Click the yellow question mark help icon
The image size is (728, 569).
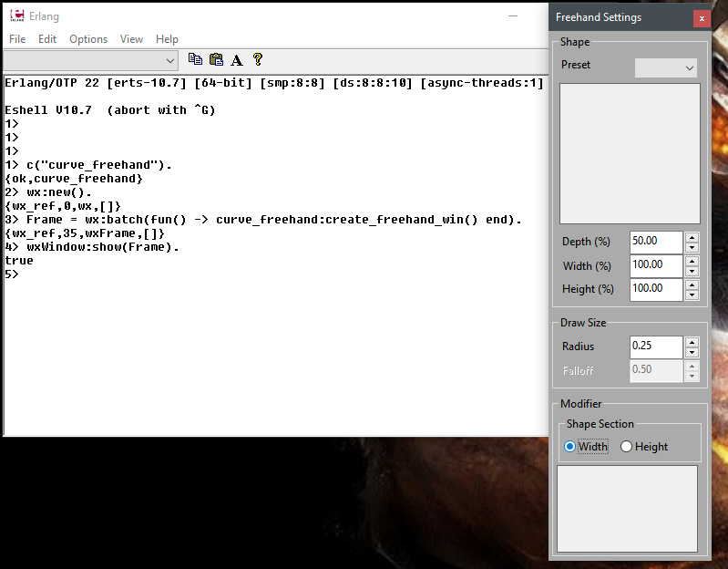point(258,59)
